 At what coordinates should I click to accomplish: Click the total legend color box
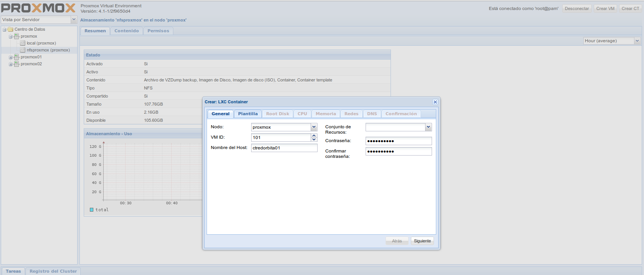(x=91, y=210)
